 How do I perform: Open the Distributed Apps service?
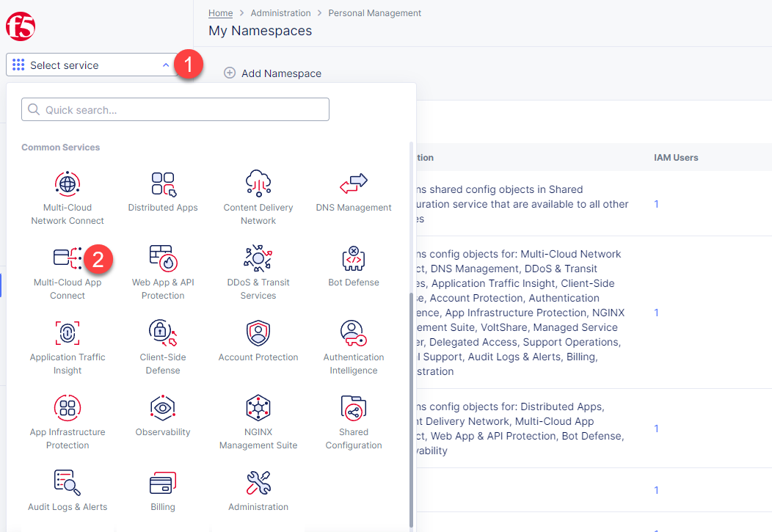(x=163, y=192)
